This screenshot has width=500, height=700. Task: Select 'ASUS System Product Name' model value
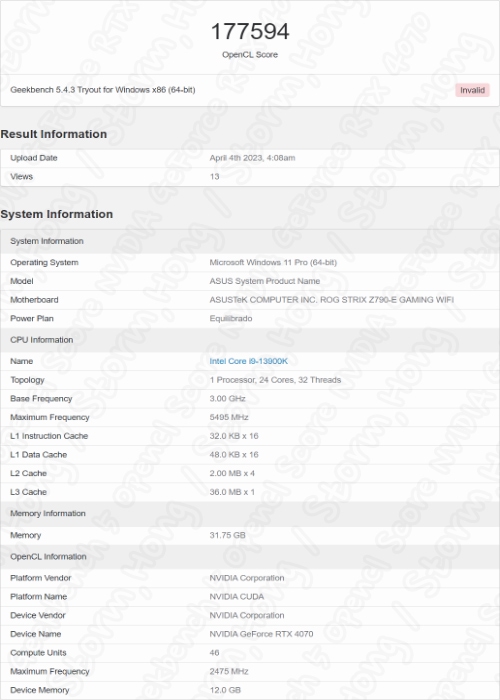point(265,281)
